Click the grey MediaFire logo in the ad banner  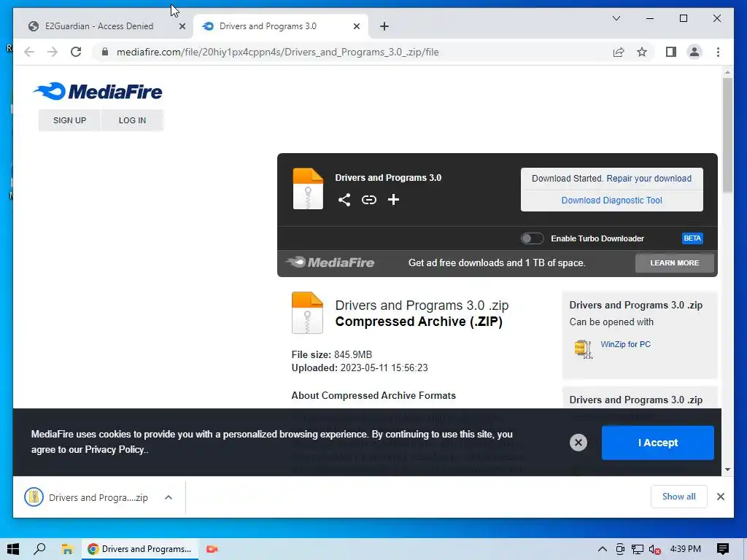coord(330,262)
